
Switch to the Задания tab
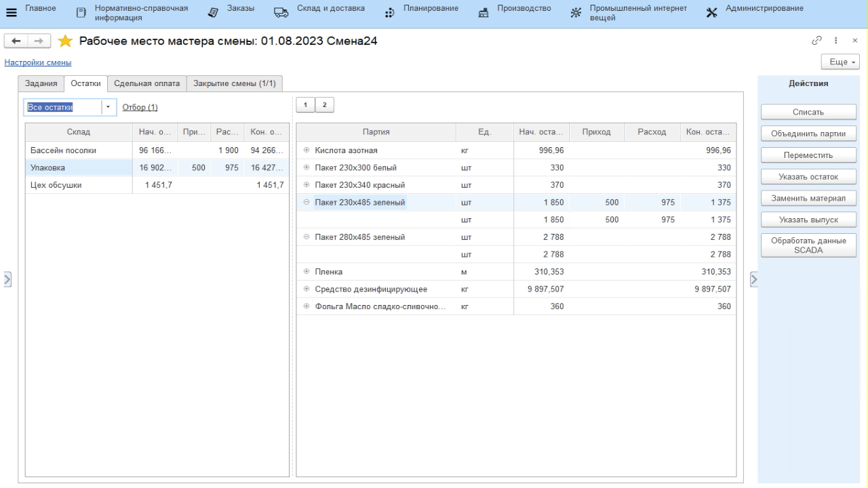pyautogui.click(x=41, y=83)
